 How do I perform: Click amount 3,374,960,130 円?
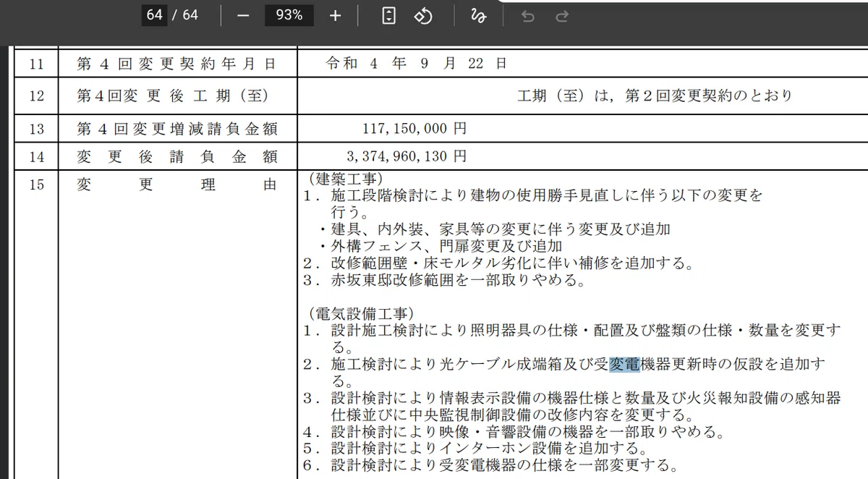click(407, 156)
